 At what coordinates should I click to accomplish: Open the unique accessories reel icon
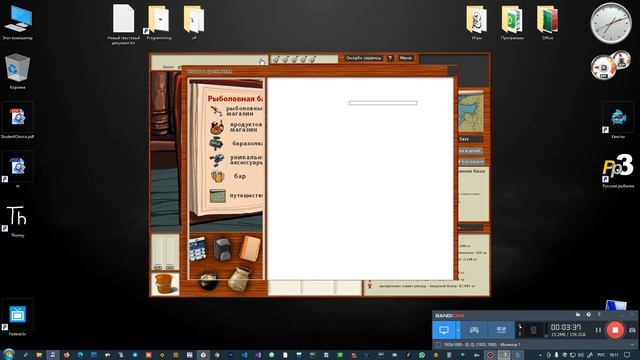point(216,160)
